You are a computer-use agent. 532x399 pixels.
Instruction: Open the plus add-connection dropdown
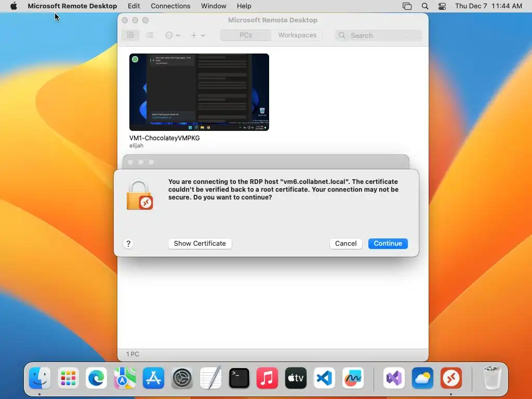coord(197,35)
